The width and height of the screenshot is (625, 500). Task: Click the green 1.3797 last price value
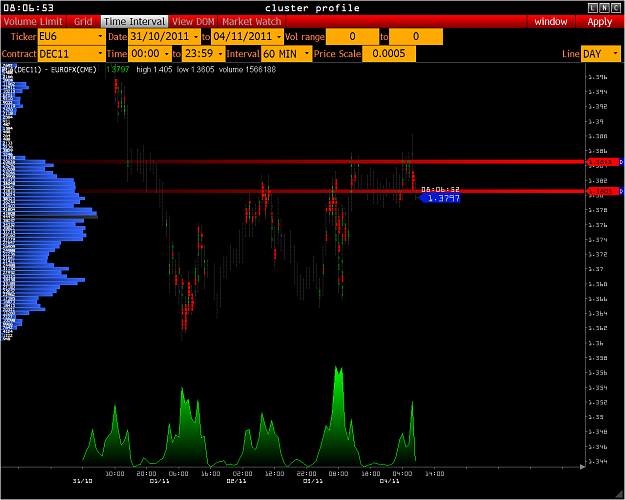point(118,69)
